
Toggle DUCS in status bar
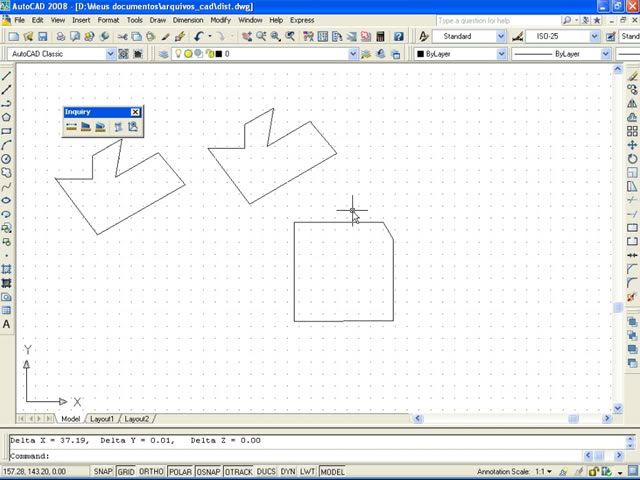(266, 471)
